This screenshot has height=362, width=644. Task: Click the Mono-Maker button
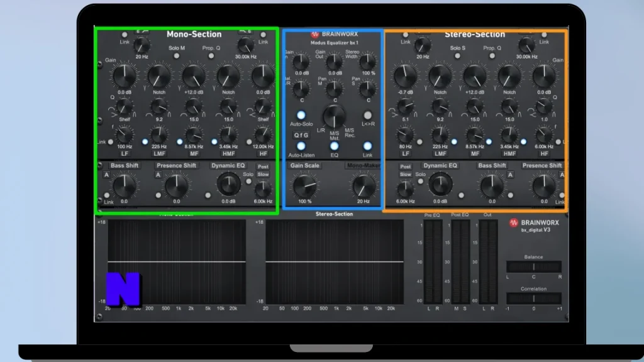(x=363, y=165)
